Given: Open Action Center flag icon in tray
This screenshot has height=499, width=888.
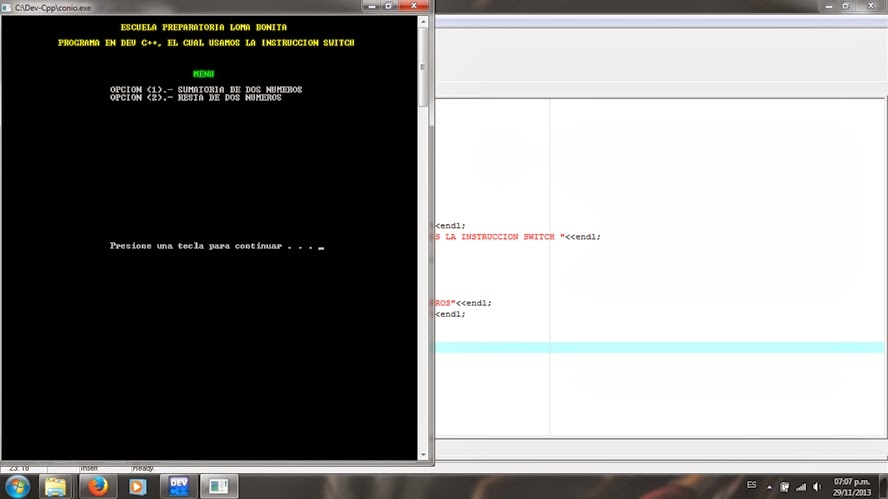Looking at the screenshot, I should [785, 487].
